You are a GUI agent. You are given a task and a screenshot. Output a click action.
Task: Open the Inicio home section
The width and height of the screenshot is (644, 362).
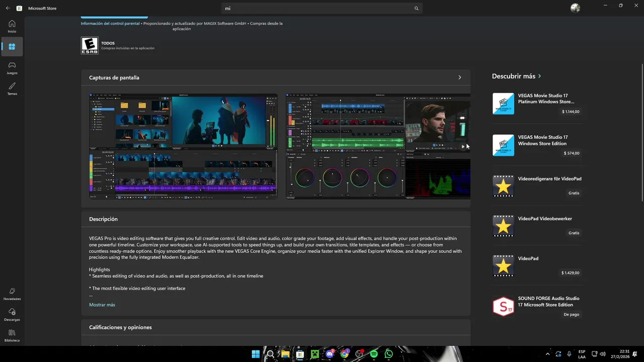(12, 26)
